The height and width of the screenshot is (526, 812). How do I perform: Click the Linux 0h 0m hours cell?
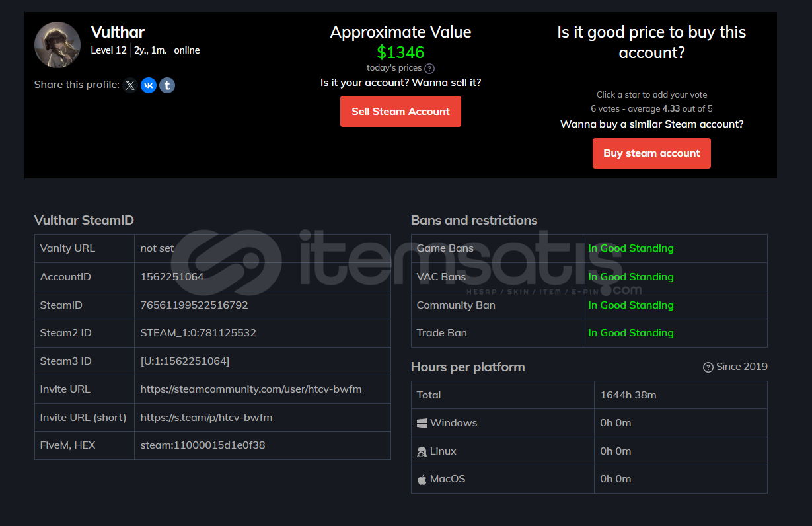pyautogui.click(x=681, y=451)
